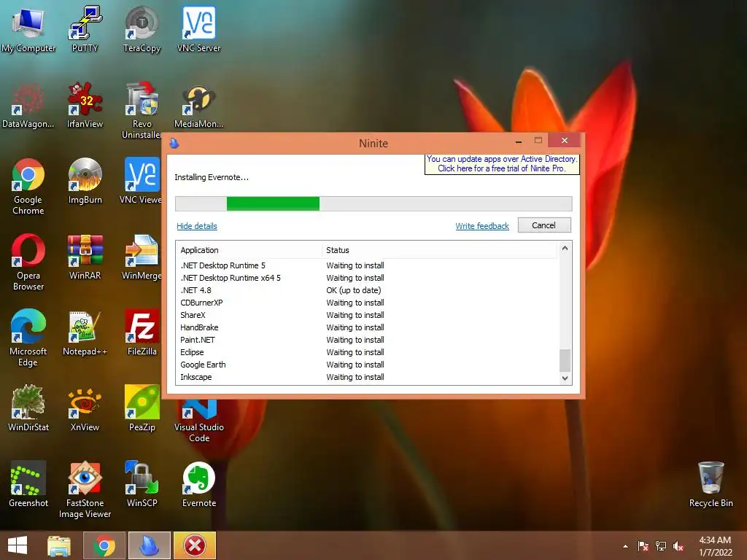The image size is (747, 560).
Task: Show hidden system tray icons
Action: point(625,546)
